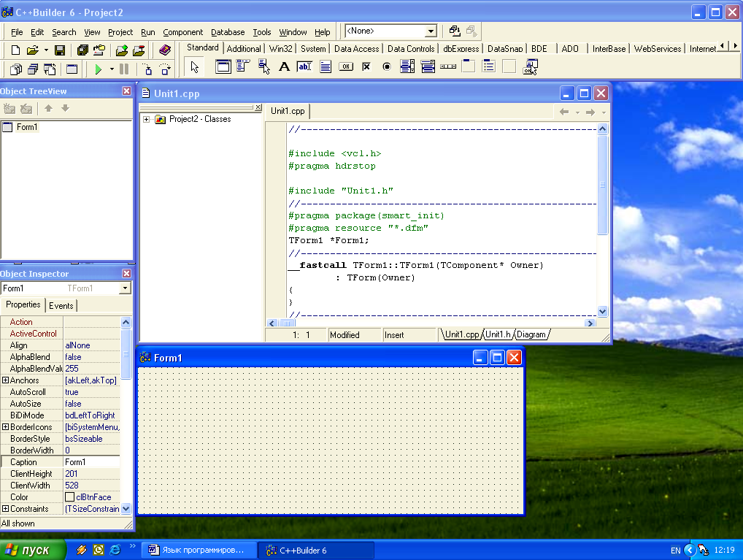Open the back navigation history dropdown in editor

click(577, 113)
